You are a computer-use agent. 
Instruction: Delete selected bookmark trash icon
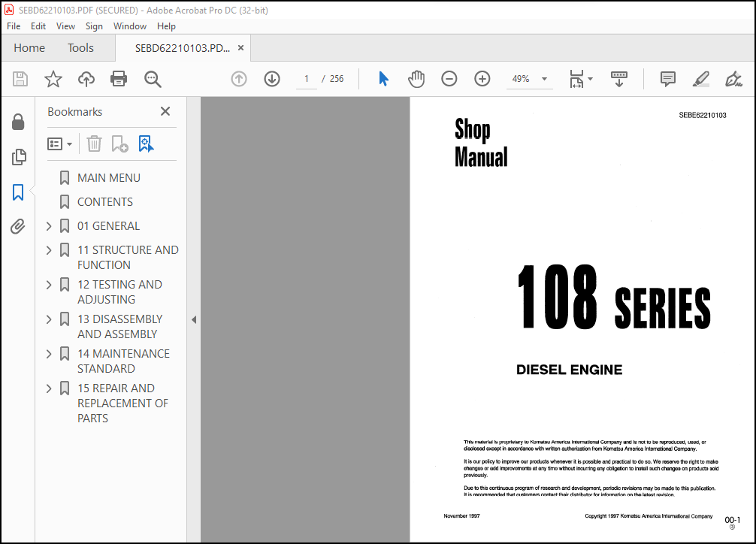click(x=94, y=144)
